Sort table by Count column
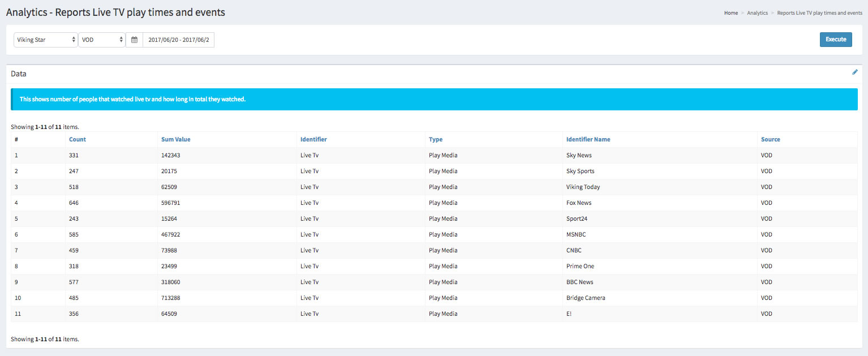 [x=78, y=139]
